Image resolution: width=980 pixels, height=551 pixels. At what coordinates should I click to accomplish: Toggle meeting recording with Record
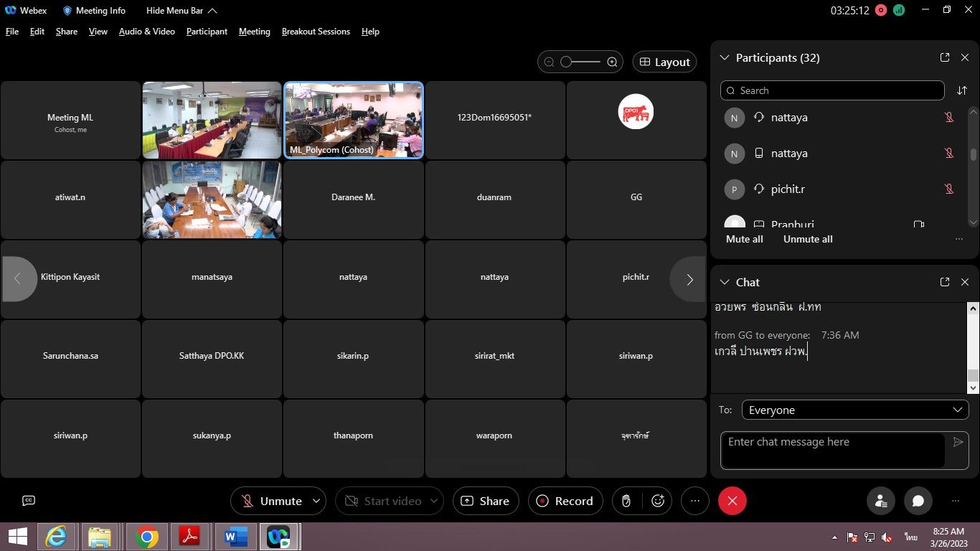point(565,501)
